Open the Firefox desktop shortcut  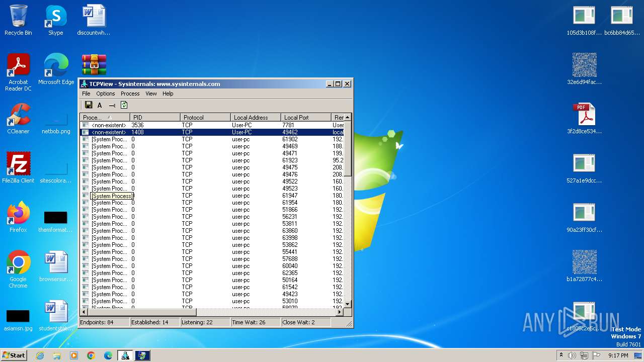coord(18,217)
